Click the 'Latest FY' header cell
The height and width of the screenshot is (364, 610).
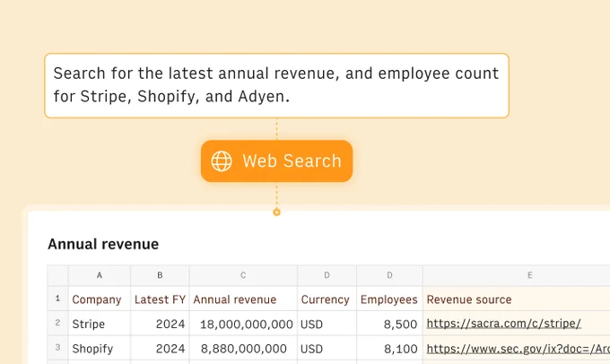160,299
